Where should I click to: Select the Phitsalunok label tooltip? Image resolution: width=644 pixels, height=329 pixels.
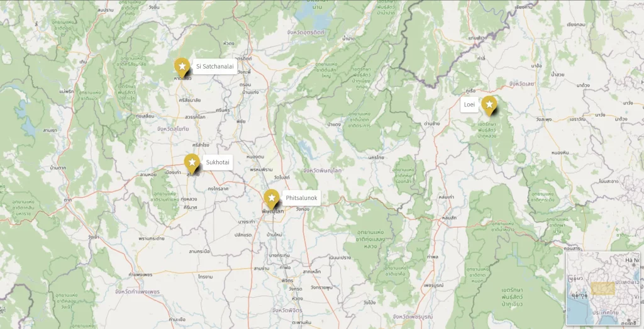[x=301, y=198]
